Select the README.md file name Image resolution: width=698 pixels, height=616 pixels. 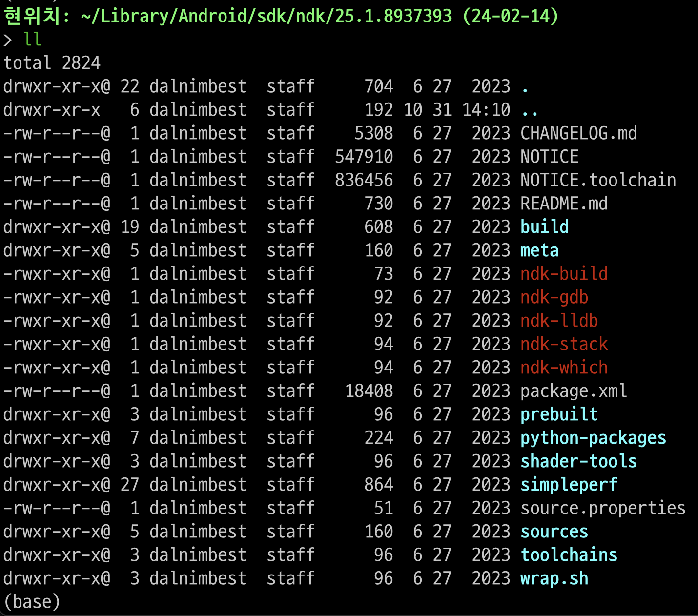564,204
